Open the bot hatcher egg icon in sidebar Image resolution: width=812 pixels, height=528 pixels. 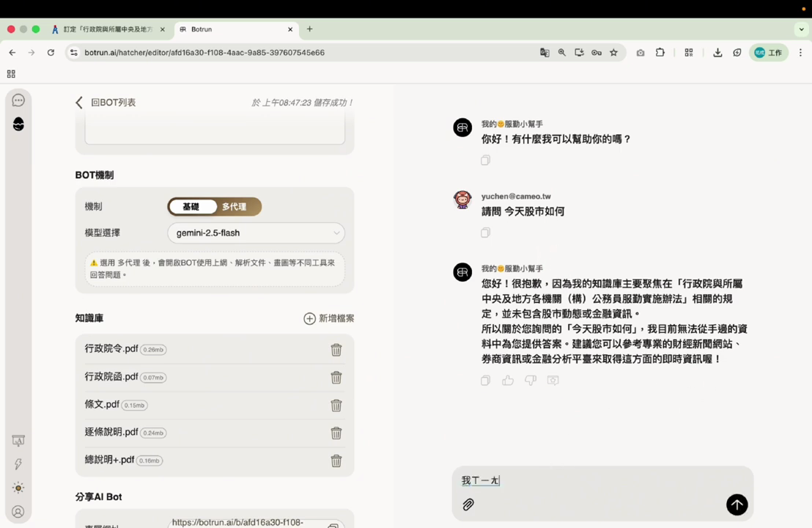coord(18,124)
